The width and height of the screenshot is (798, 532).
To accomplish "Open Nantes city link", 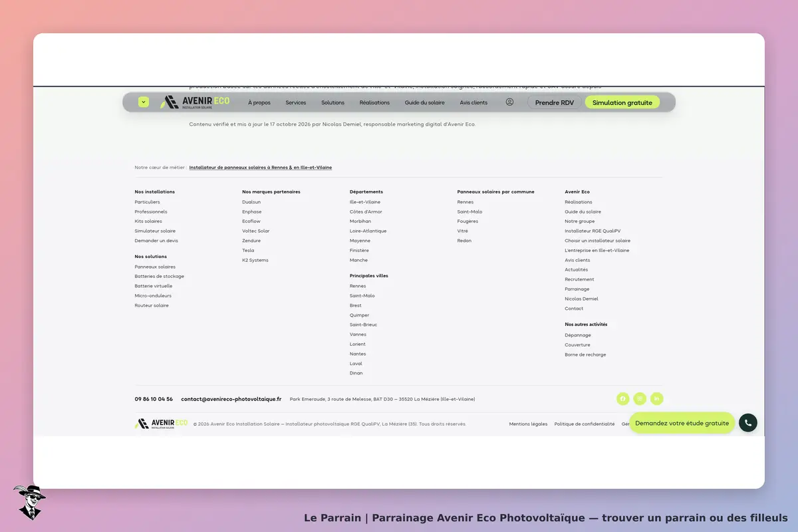I will click(x=358, y=354).
